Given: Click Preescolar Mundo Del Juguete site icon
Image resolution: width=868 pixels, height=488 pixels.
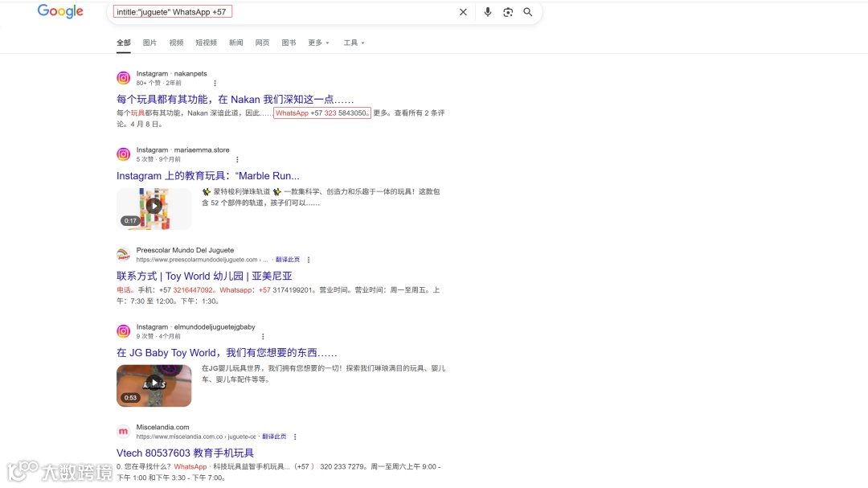Looking at the screenshot, I should click(124, 255).
